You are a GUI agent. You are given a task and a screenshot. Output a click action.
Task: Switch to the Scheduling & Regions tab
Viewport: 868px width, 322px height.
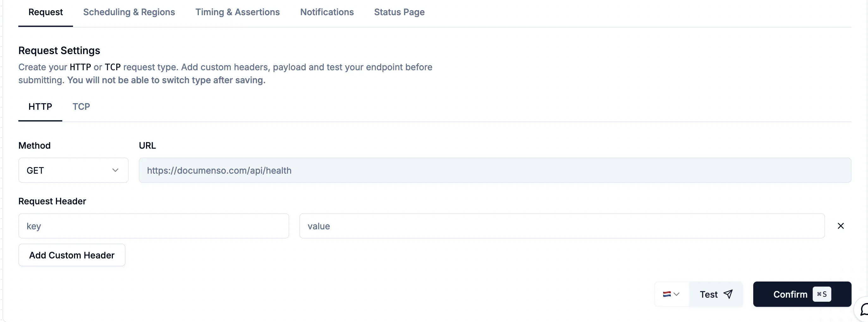point(129,12)
